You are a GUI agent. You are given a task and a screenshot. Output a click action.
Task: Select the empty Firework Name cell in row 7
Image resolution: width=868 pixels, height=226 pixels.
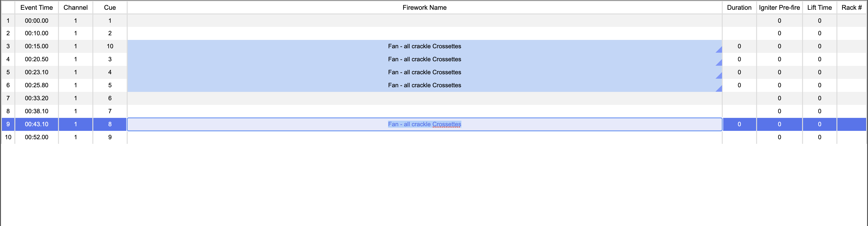pyautogui.click(x=424, y=98)
